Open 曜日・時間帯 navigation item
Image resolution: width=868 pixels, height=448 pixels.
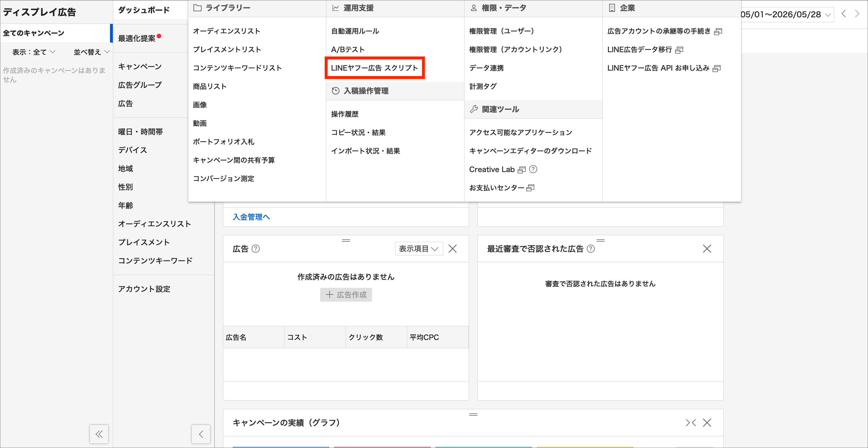coord(140,132)
